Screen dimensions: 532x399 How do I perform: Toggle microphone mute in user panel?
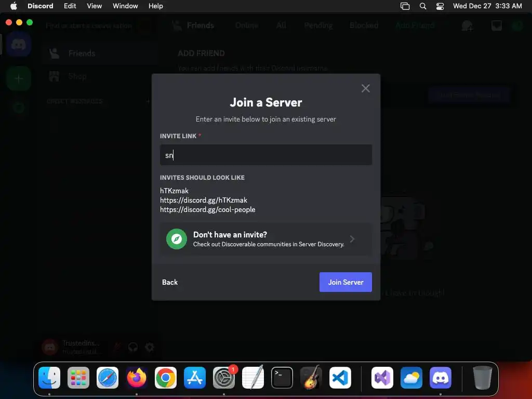point(117,347)
